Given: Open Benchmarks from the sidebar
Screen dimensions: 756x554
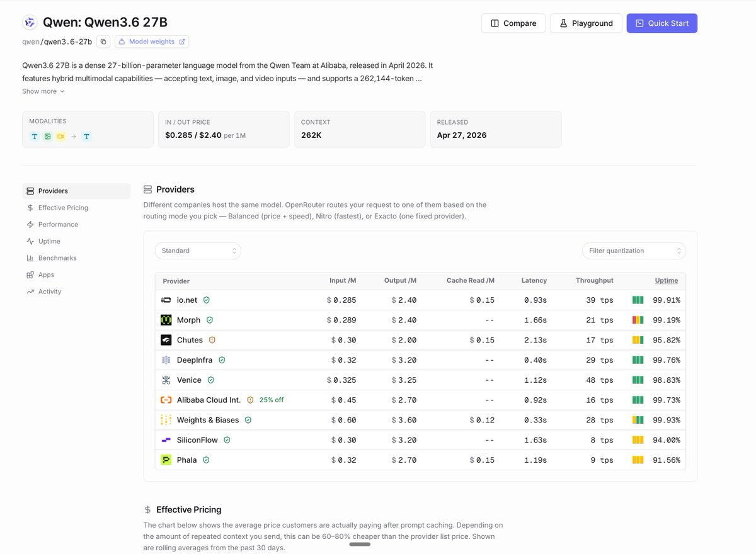Looking at the screenshot, I should pyautogui.click(x=76, y=258).
